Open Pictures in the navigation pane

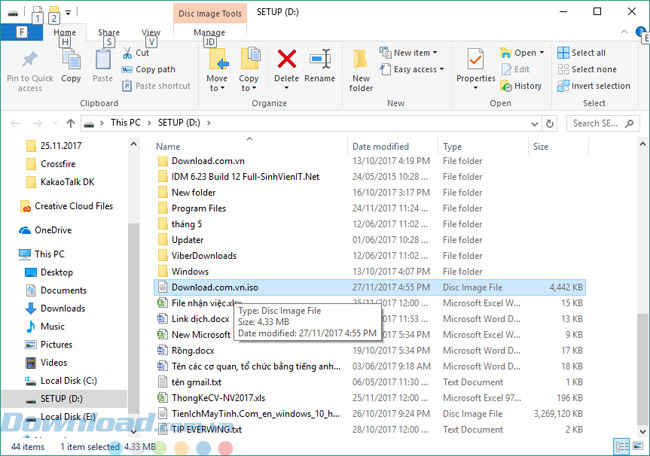click(49, 344)
